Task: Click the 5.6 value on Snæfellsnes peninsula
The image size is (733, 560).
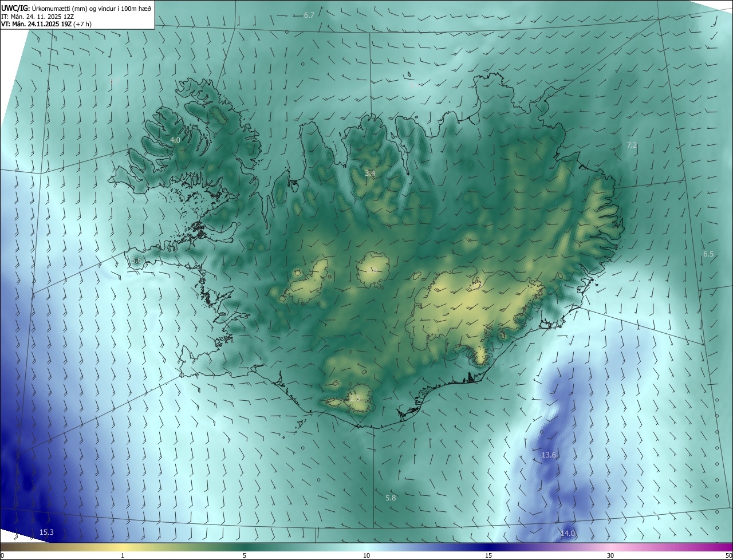Action: coord(136,261)
